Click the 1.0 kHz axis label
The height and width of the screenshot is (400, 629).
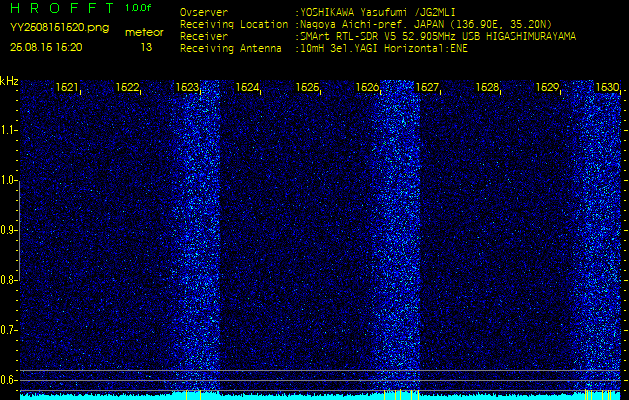pyautogui.click(x=7, y=180)
